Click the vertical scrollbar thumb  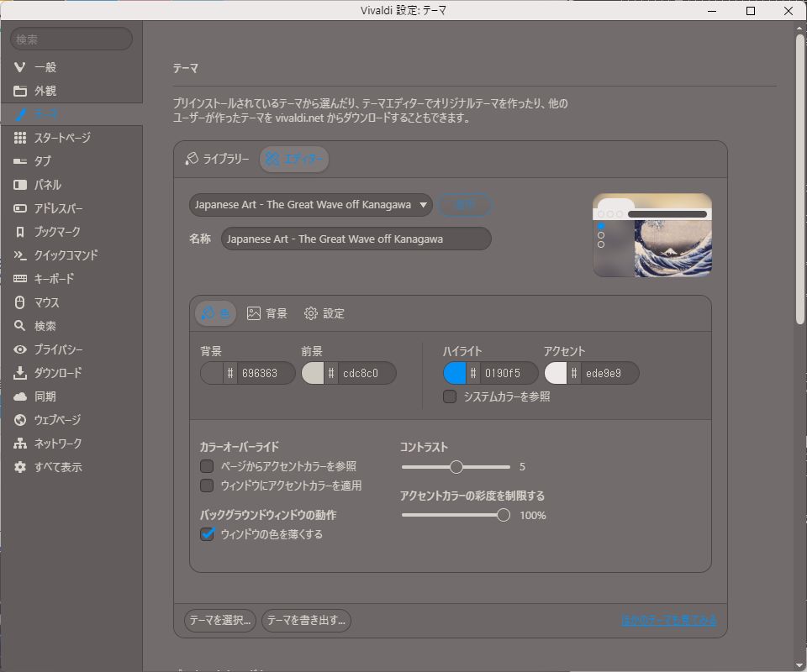(799, 180)
